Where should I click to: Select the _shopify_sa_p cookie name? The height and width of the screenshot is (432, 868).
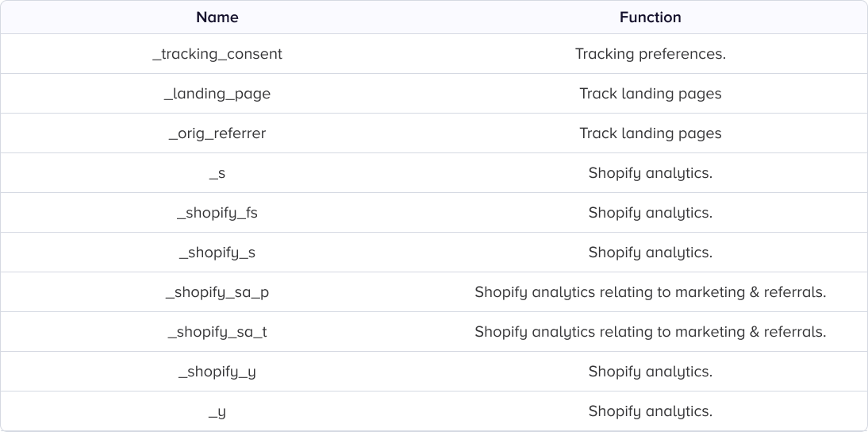click(217, 292)
